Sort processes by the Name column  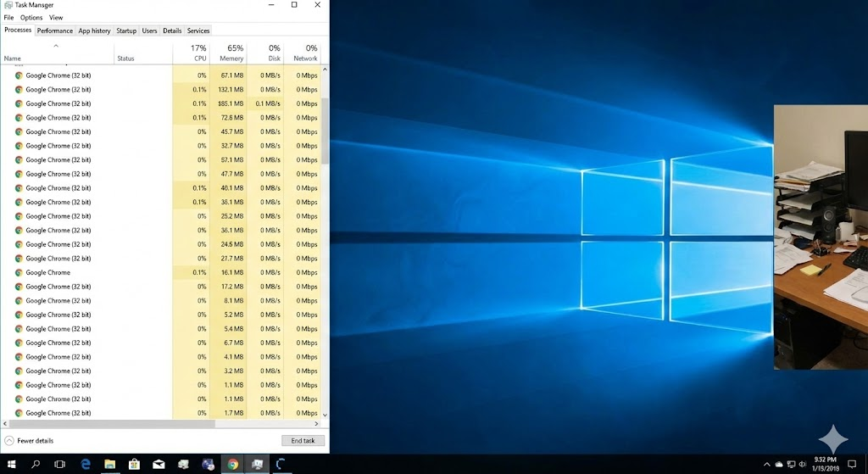pos(57,53)
